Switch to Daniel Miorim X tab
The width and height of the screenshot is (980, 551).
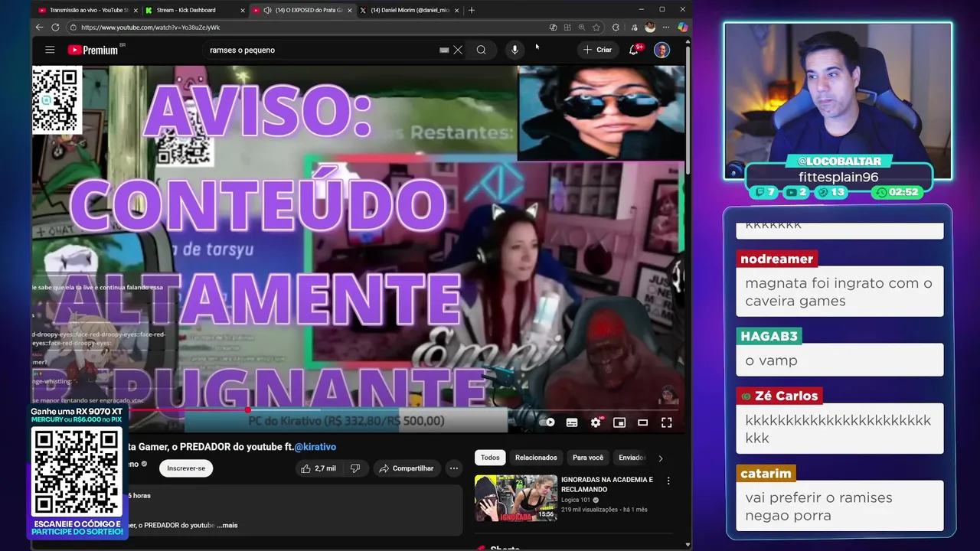tap(410, 10)
